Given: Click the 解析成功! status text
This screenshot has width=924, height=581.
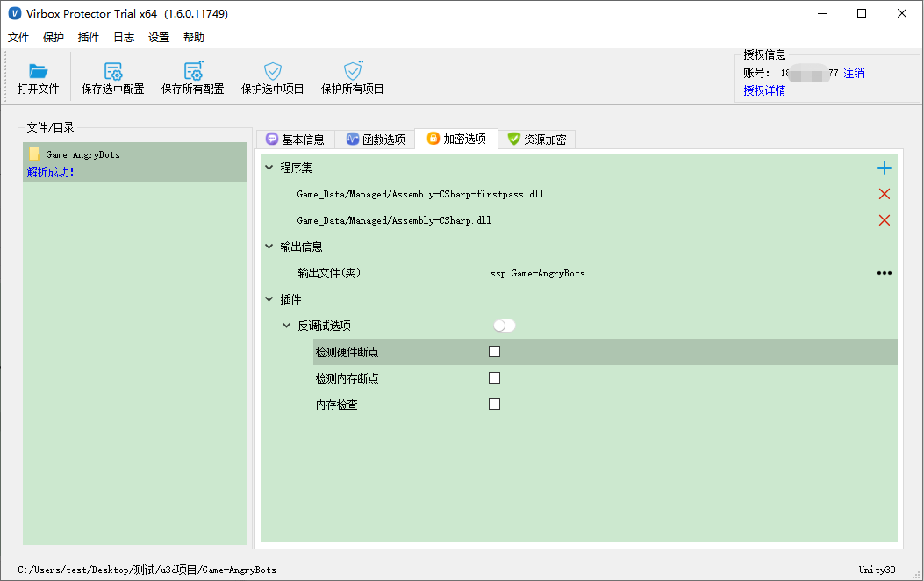Looking at the screenshot, I should coord(51,172).
